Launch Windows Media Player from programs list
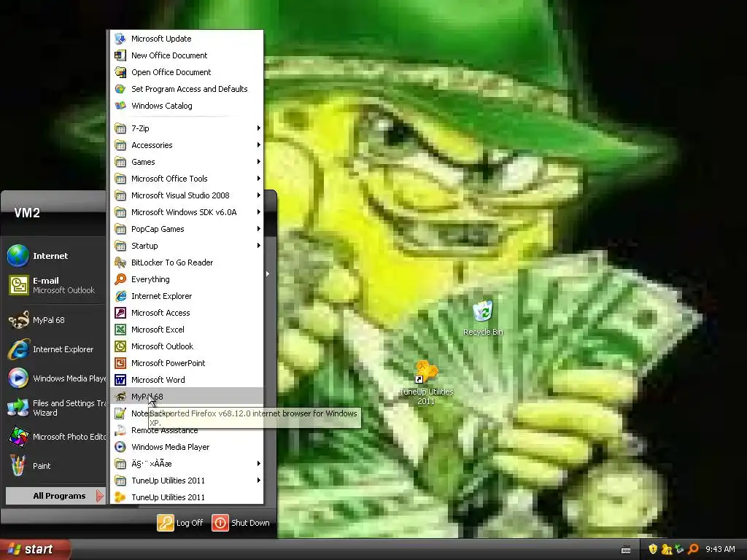This screenshot has height=560, width=747. 187,447
